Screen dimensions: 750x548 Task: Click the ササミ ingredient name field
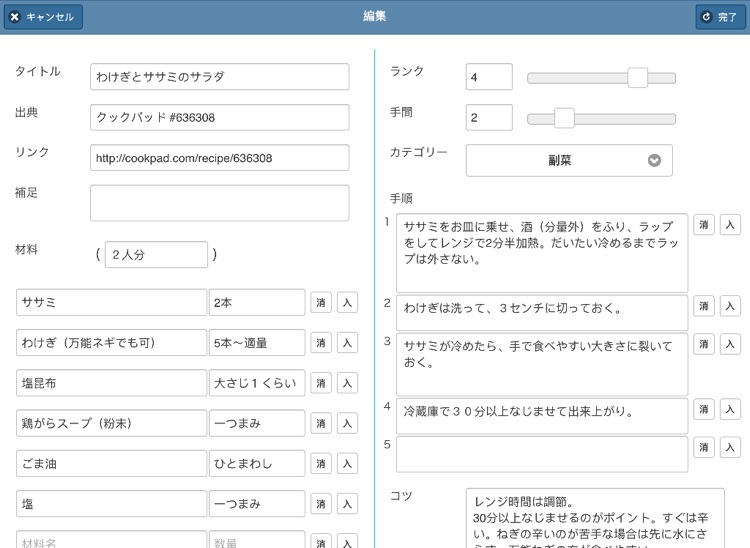[x=111, y=302]
